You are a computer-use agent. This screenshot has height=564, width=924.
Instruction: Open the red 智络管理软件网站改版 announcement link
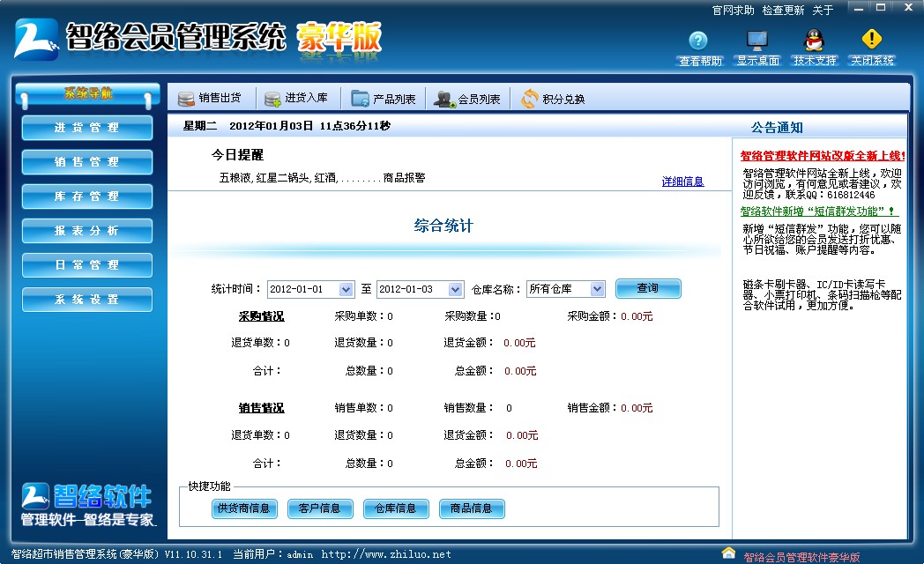pyautogui.click(x=822, y=156)
